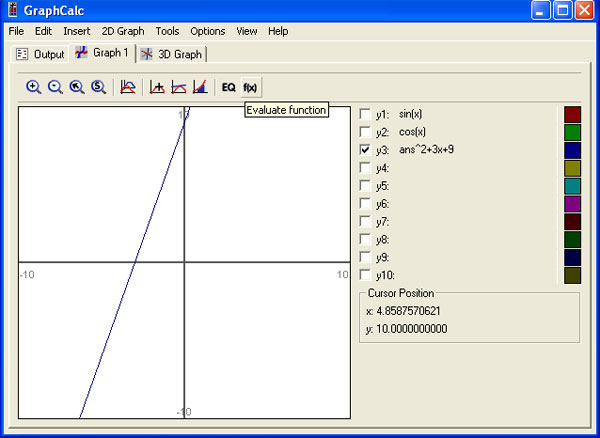600x438 pixels.
Task: Click the green y2 color swatch
Action: click(x=572, y=132)
